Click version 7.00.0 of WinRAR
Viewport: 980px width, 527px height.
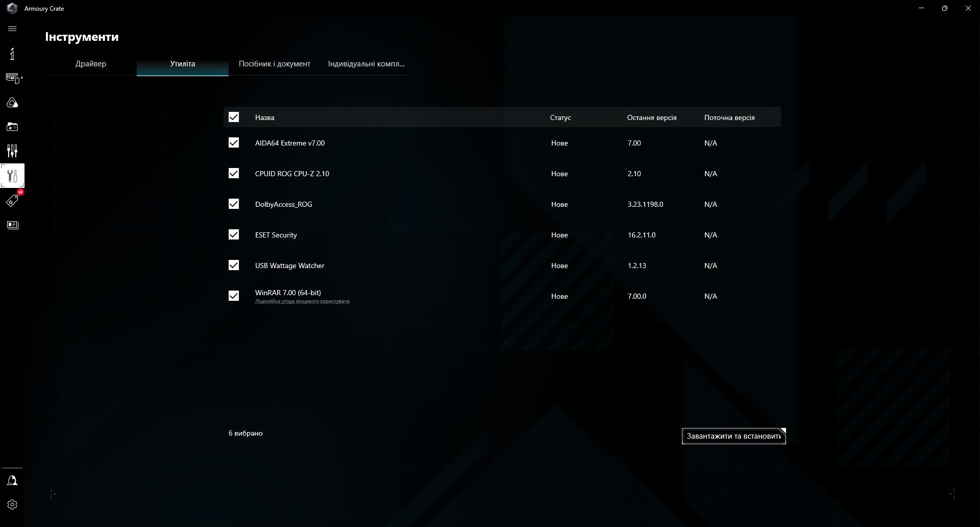(637, 296)
